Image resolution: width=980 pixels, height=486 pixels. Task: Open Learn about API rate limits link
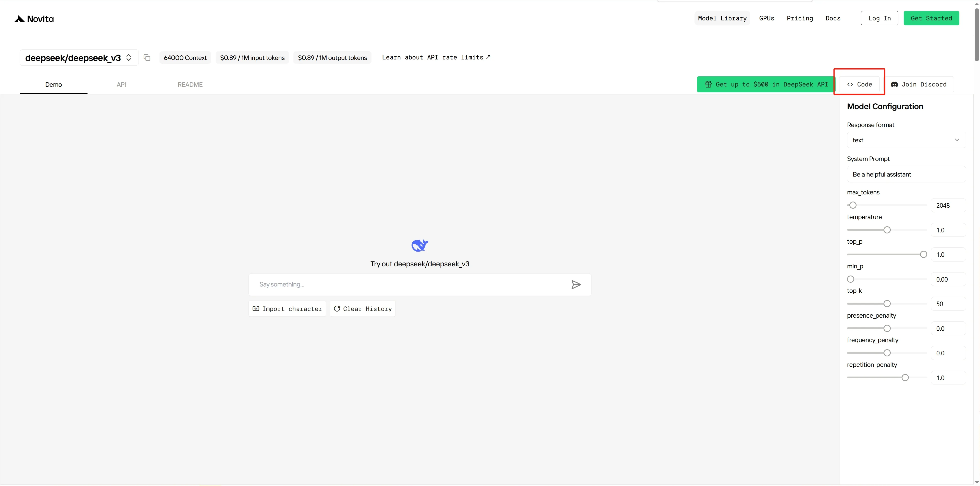[x=436, y=57]
